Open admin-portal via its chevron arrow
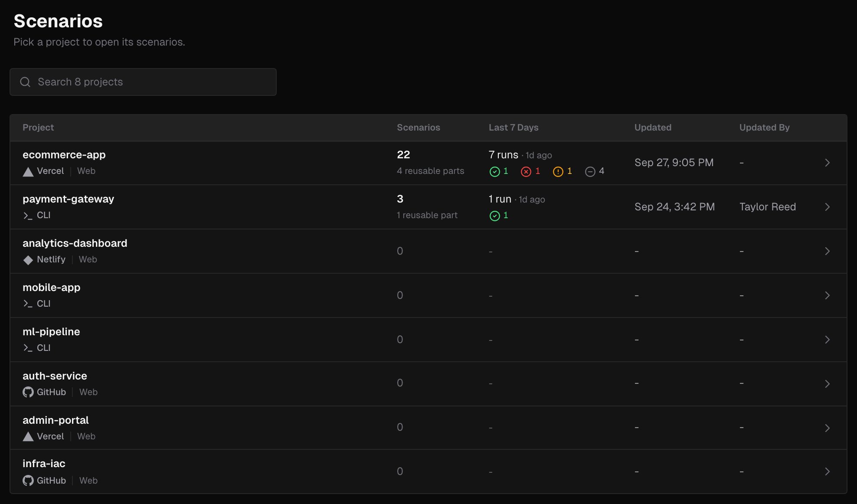The image size is (857, 504). (827, 428)
